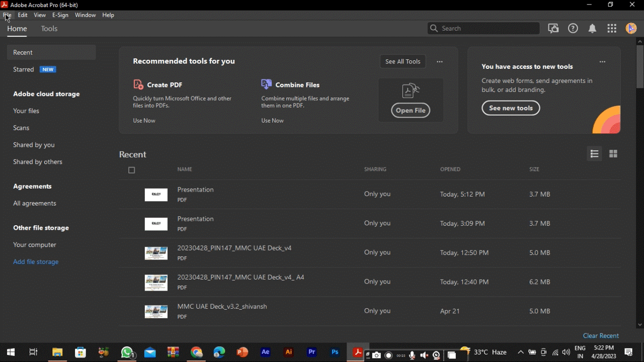Switch to the Tools tab
644x362 pixels.
click(x=49, y=29)
